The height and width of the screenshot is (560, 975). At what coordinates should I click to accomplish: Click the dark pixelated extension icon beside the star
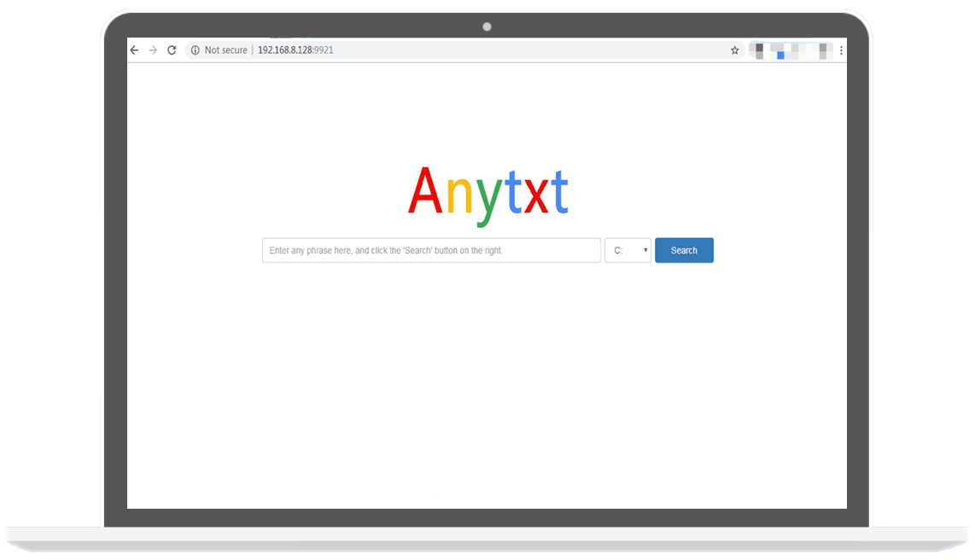point(759,51)
